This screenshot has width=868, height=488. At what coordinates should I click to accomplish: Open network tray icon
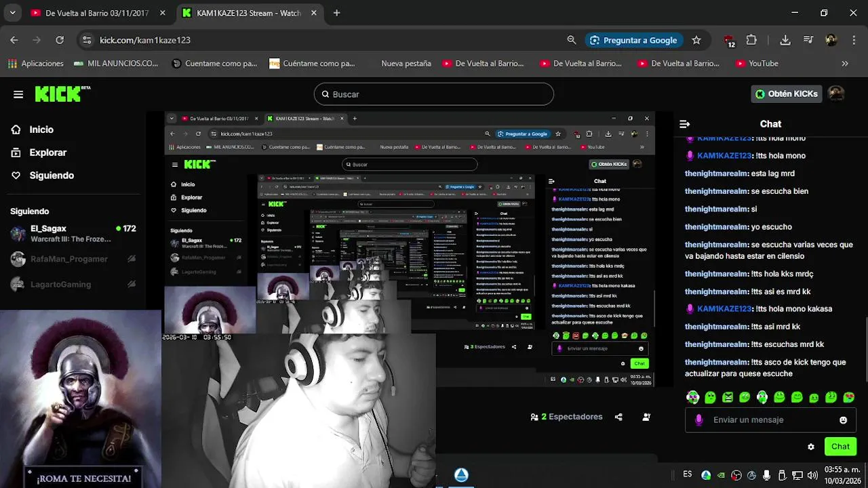(x=797, y=475)
